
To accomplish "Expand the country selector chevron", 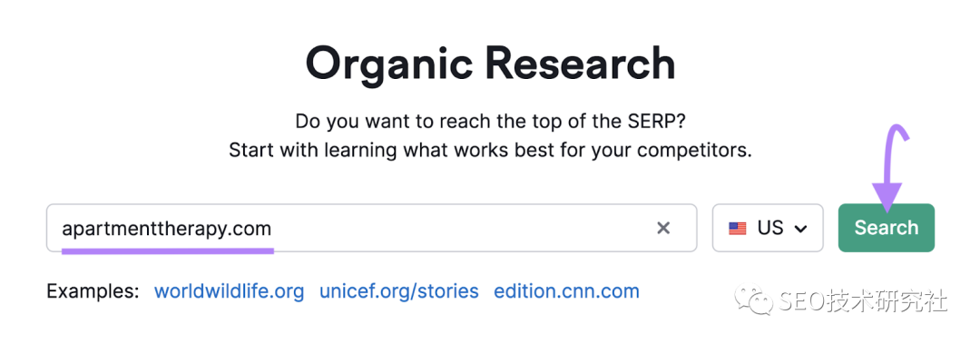I will 800,229.
